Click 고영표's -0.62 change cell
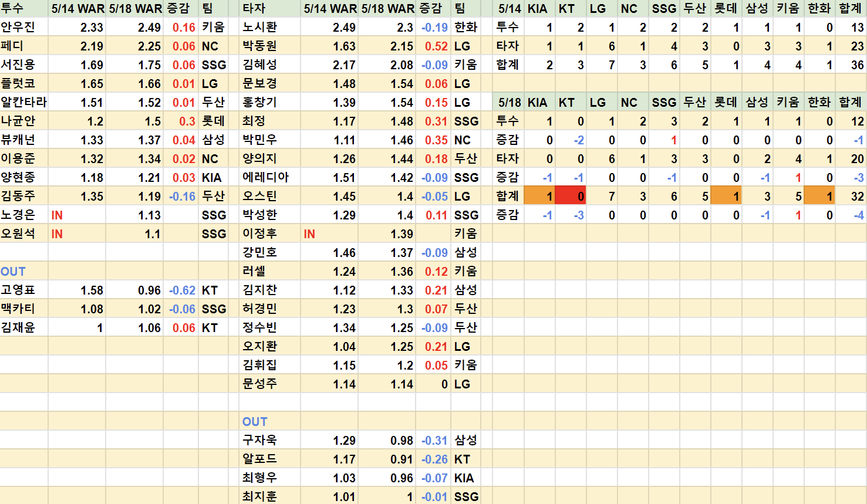This screenshot has height=504, width=867. (x=182, y=290)
